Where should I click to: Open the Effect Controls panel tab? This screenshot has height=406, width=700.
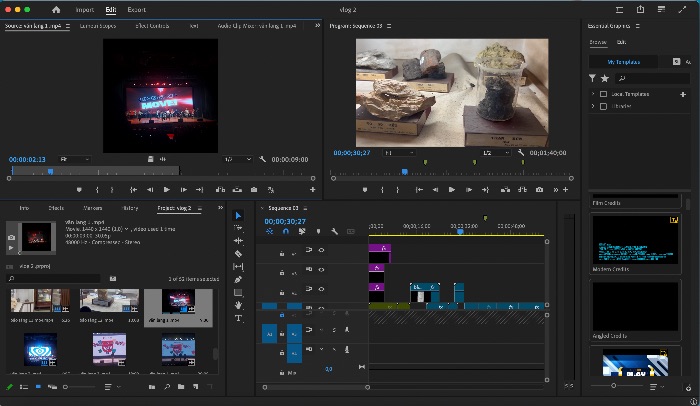click(x=152, y=26)
